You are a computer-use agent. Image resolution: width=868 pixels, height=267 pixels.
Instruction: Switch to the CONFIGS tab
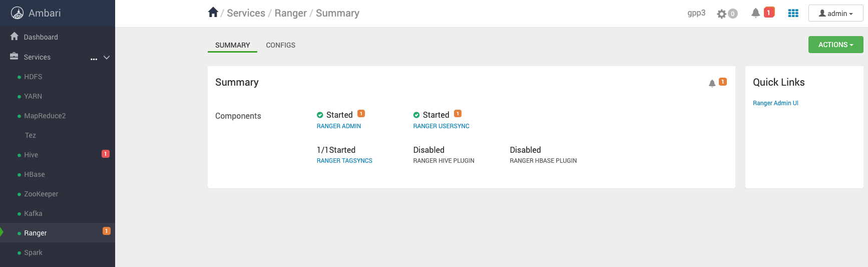281,45
